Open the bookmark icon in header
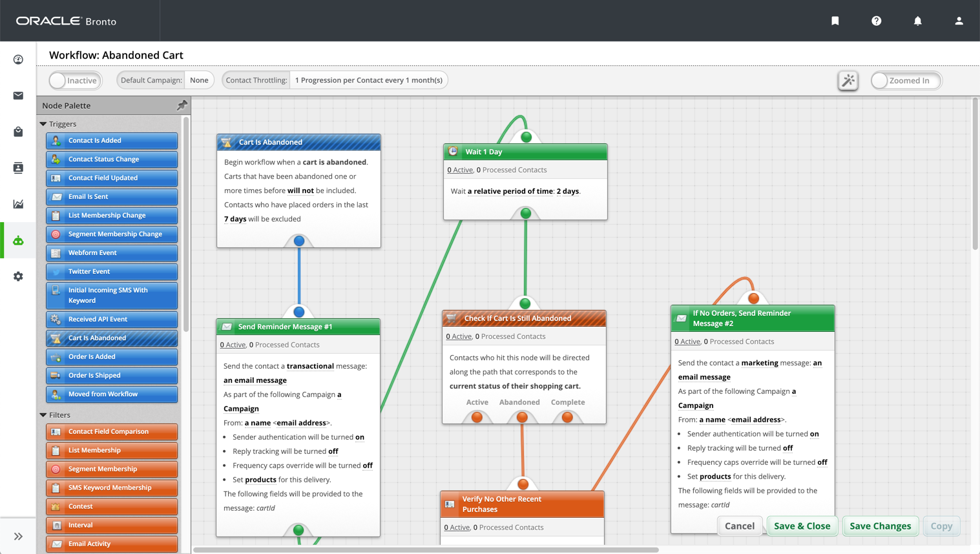The height and width of the screenshot is (554, 980). [835, 21]
